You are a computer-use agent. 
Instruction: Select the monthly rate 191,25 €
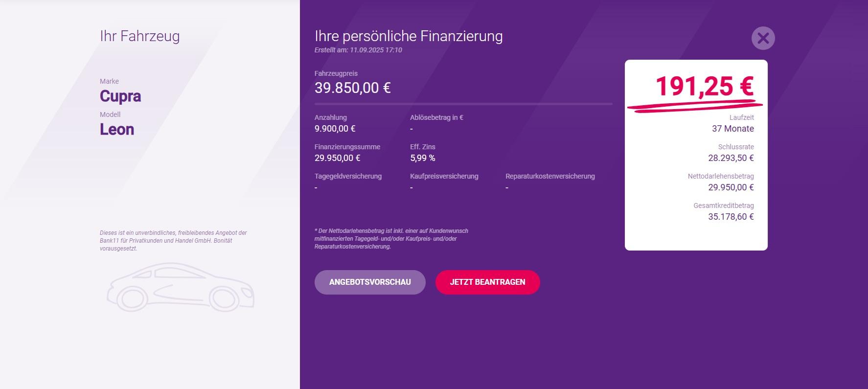[705, 86]
